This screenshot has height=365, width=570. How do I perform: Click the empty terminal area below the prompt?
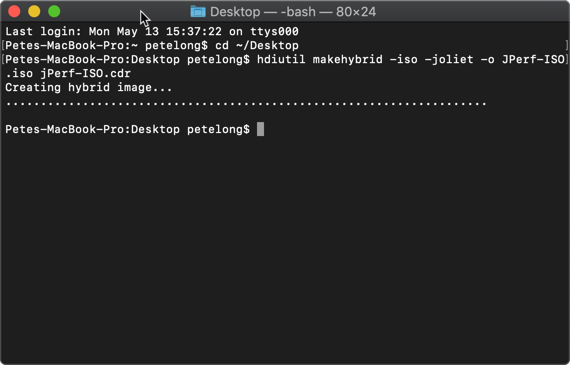(x=285, y=247)
